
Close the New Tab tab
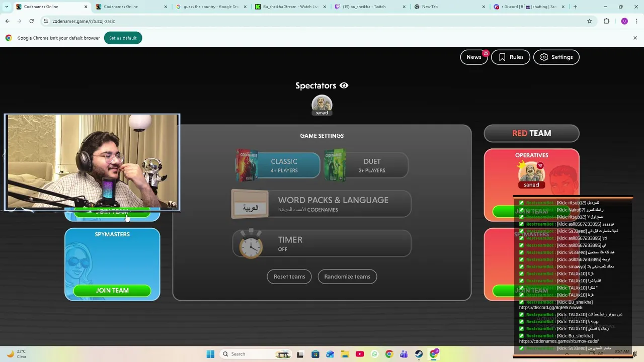coord(484,7)
